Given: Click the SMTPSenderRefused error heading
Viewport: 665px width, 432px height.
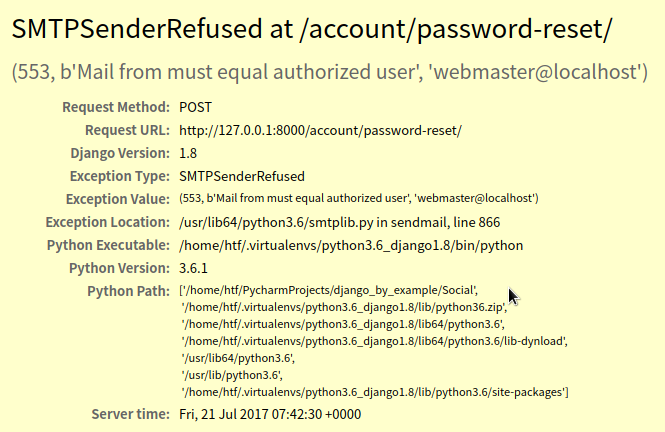Looking at the screenshot, I should coord(312,29).
